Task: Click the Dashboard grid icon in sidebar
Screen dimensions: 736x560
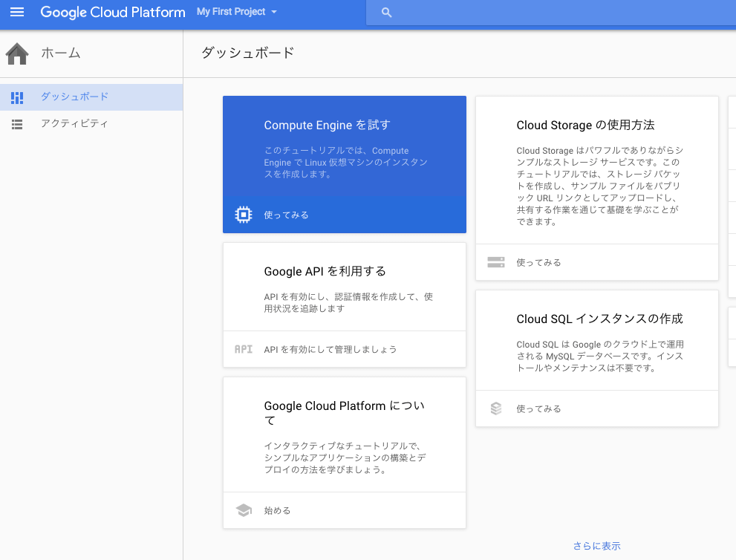Action: 17,97
